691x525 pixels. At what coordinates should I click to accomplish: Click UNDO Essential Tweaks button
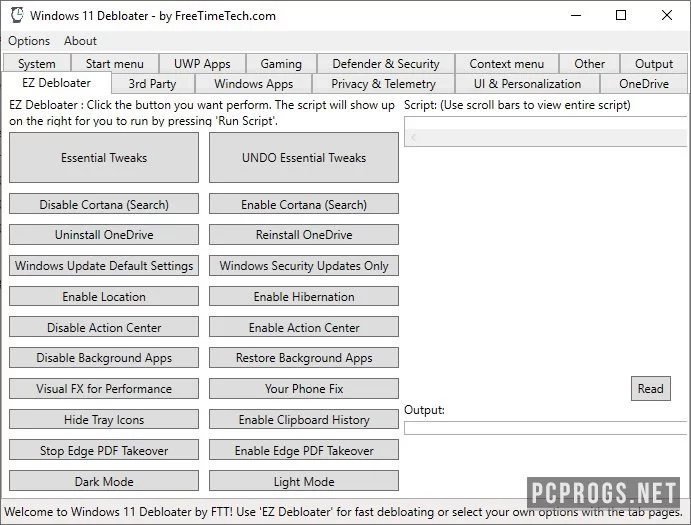pyautogui.click(x=304, y=158)
